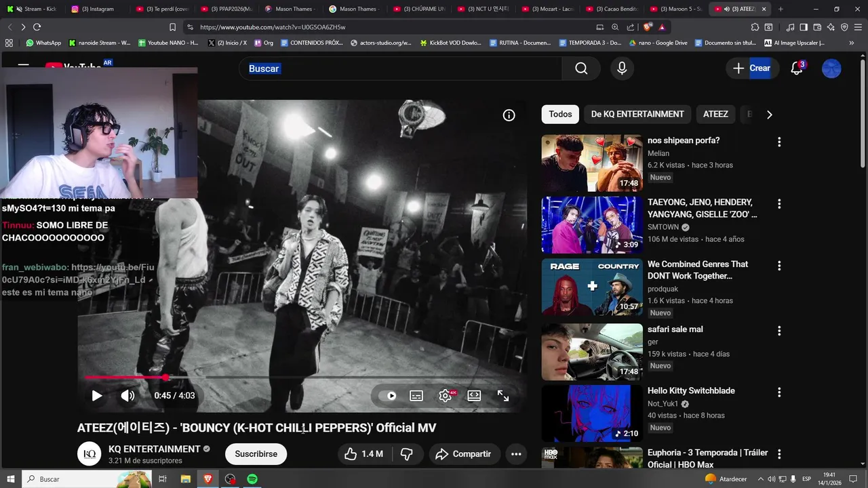Open safari sale mal video title
The width and height of the screenshot is (868, 488).
pos(675,329)
